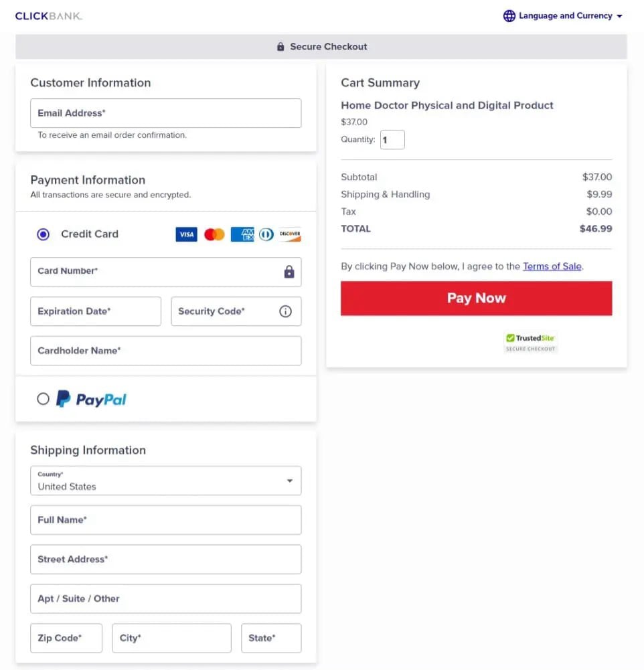
Task: Click the globe language icon
Action: point(509,16)
